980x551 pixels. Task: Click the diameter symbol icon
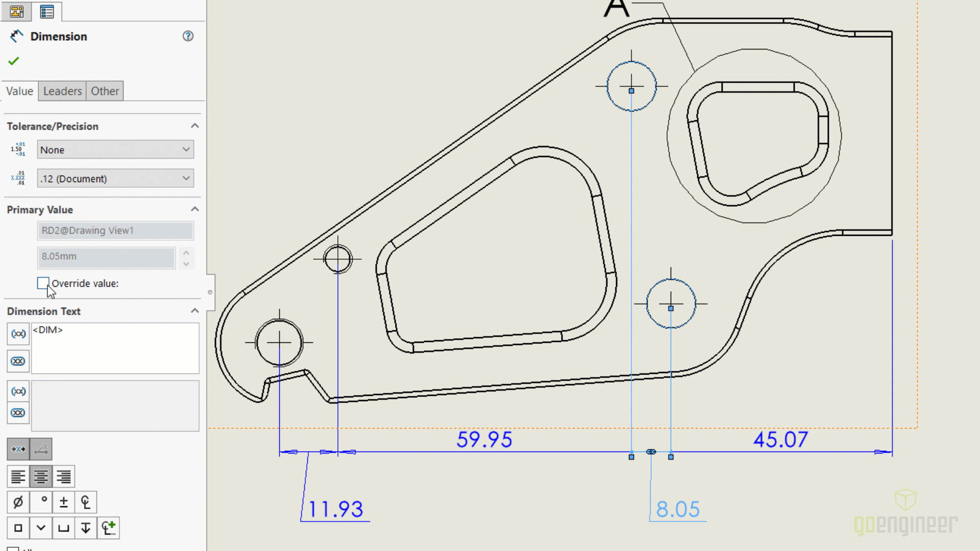pyautogui.click(x=18, y=502)
